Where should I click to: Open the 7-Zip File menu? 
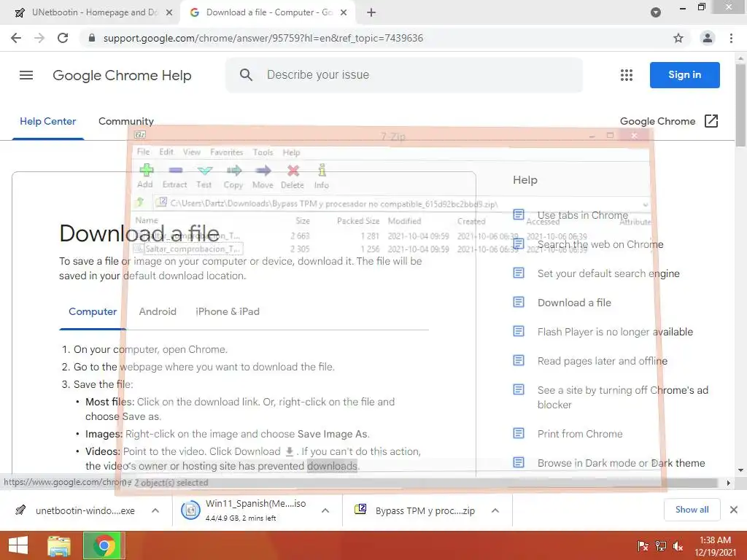[x=143, y=152]
